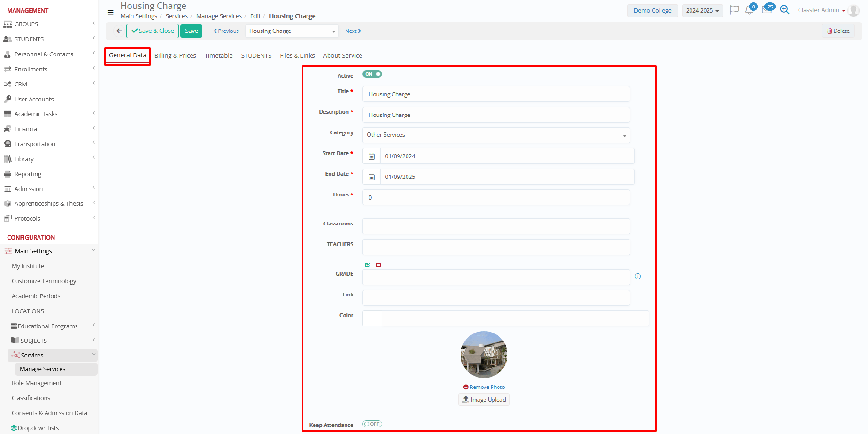Turn off the Active toggle
The image size is (868, 434).
click(x=372, y=74)
